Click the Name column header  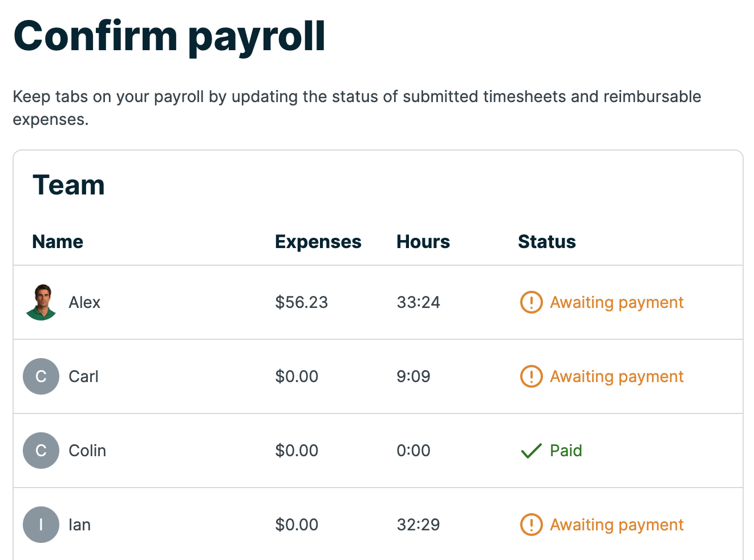[x=58, y=242]
